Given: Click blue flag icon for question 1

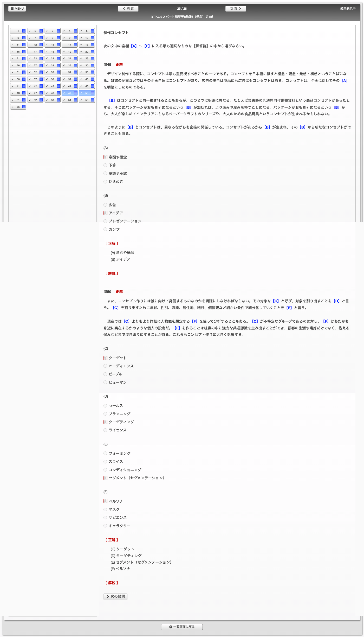Looking at the screenshot, I should pyautogui.click(x=24, y=31).
